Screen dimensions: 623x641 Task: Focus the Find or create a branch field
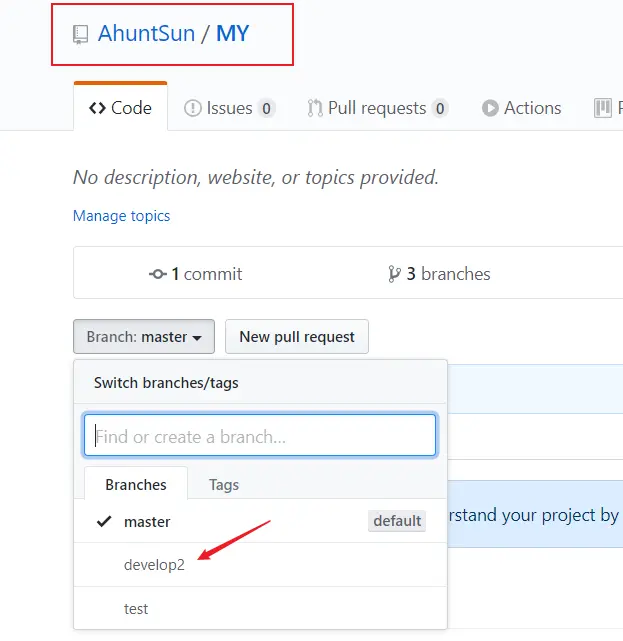260,435
